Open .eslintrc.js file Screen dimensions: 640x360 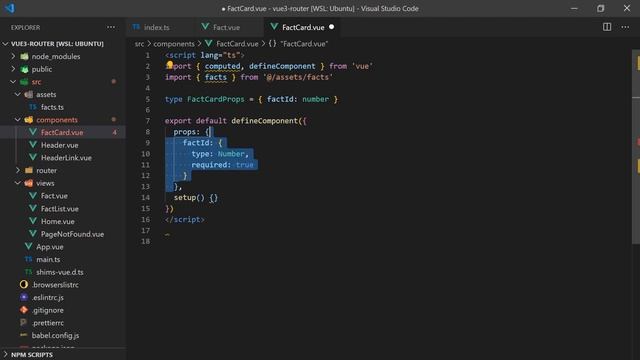tap(48, 297)
